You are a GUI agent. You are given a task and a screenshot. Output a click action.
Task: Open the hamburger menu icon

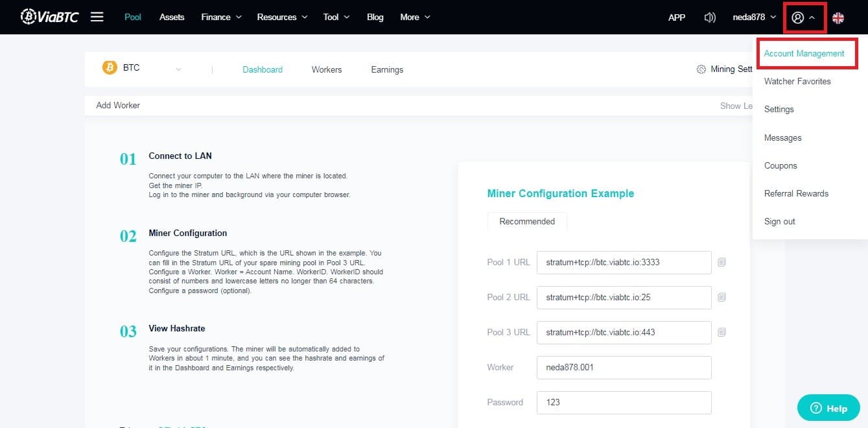pos(97,17)
